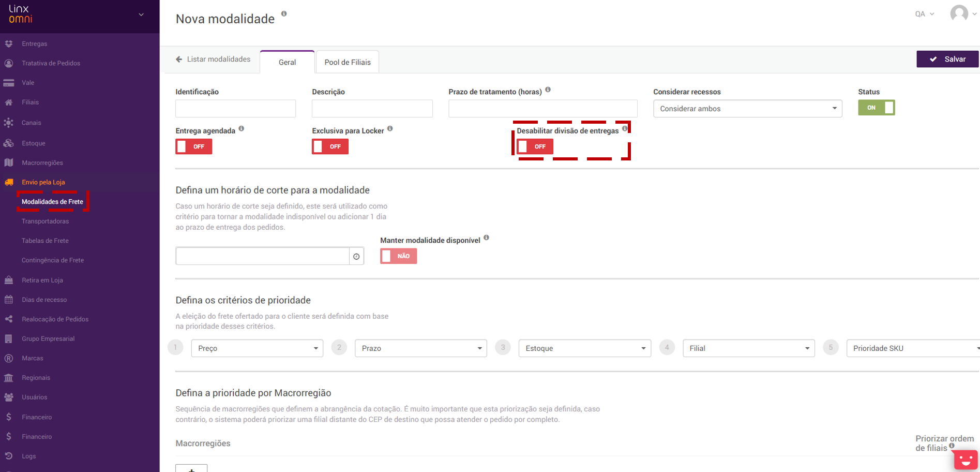Toggle the Status ON switch

(x=876, y=108)
